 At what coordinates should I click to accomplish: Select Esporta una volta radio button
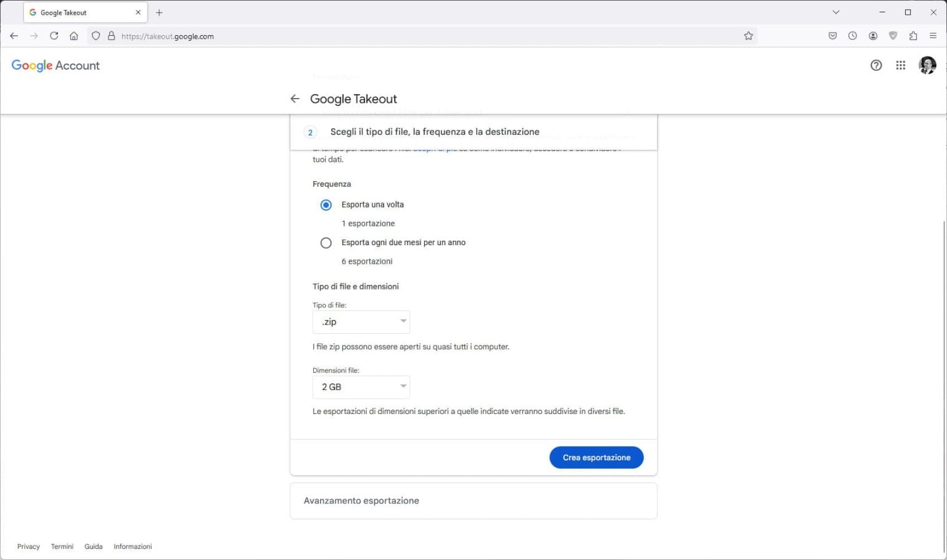click(x=326, y=205)
